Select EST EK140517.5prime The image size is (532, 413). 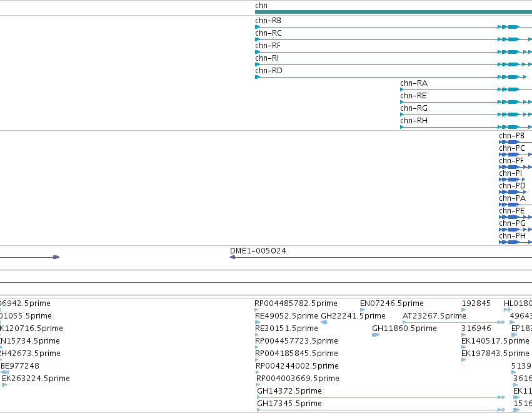[x=495, y=341]
